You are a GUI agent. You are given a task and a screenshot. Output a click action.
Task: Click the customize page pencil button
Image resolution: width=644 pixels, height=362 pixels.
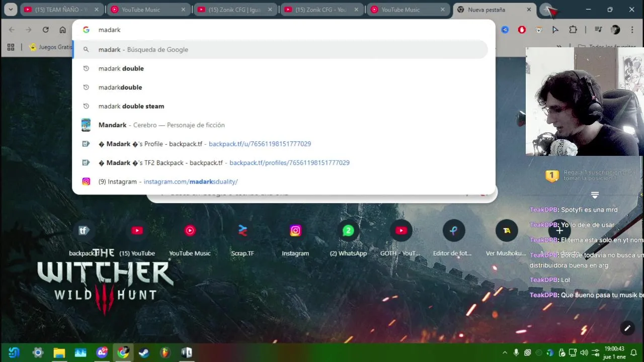pos(627,328)
